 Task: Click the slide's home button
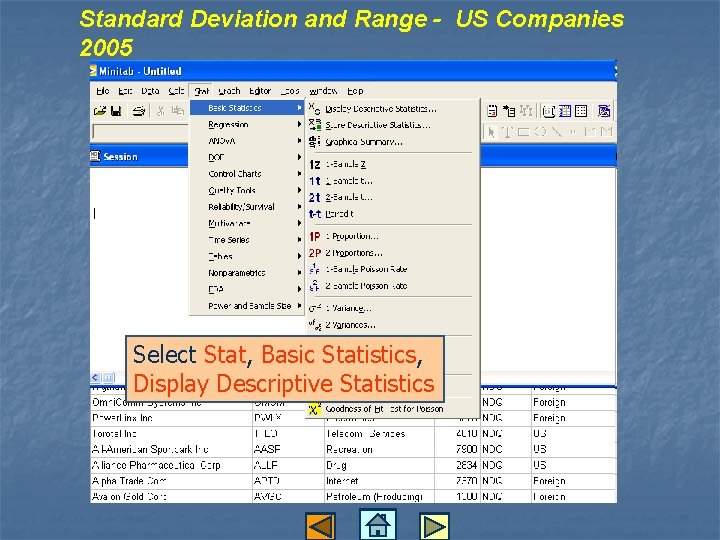click(378, 524)
